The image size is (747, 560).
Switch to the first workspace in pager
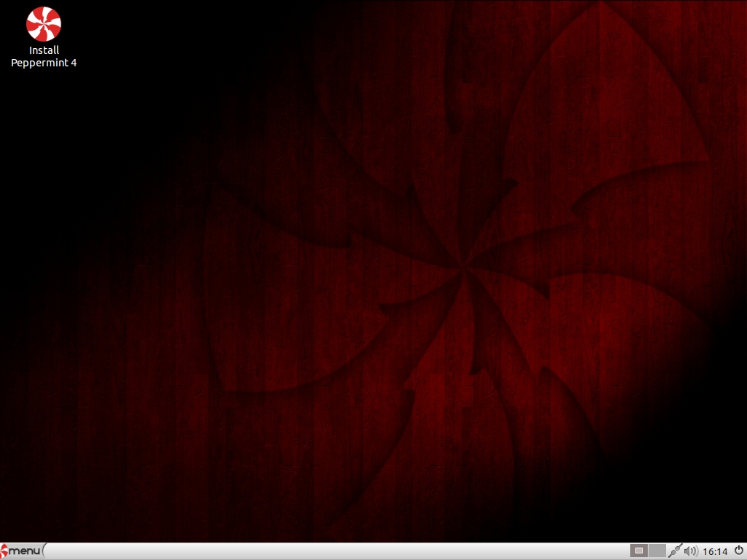[x=639, y=551]
